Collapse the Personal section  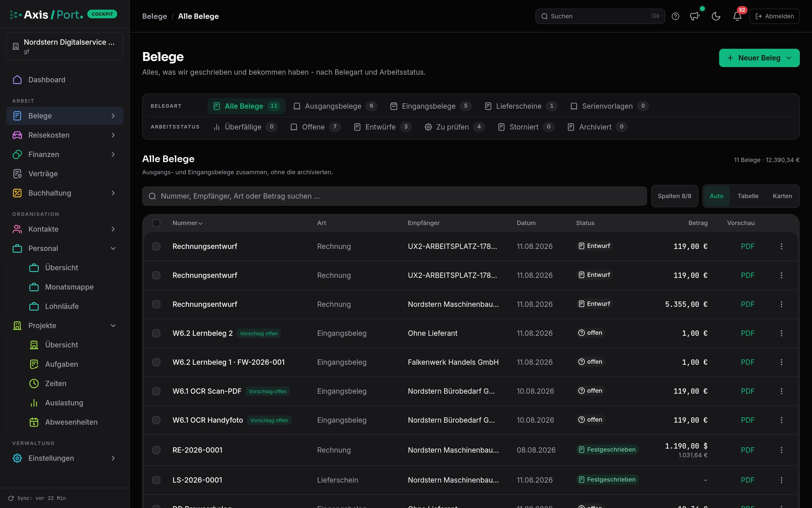point(113,249)
